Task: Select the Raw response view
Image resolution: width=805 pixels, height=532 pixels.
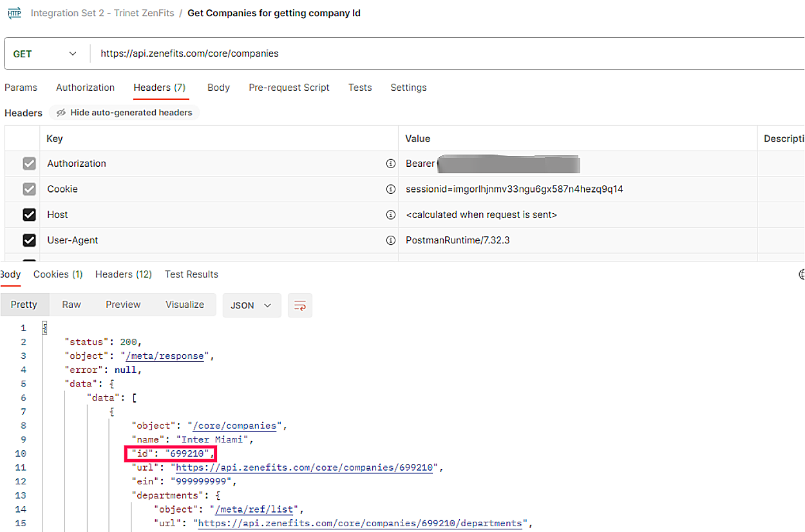Action: pos(71,305)
